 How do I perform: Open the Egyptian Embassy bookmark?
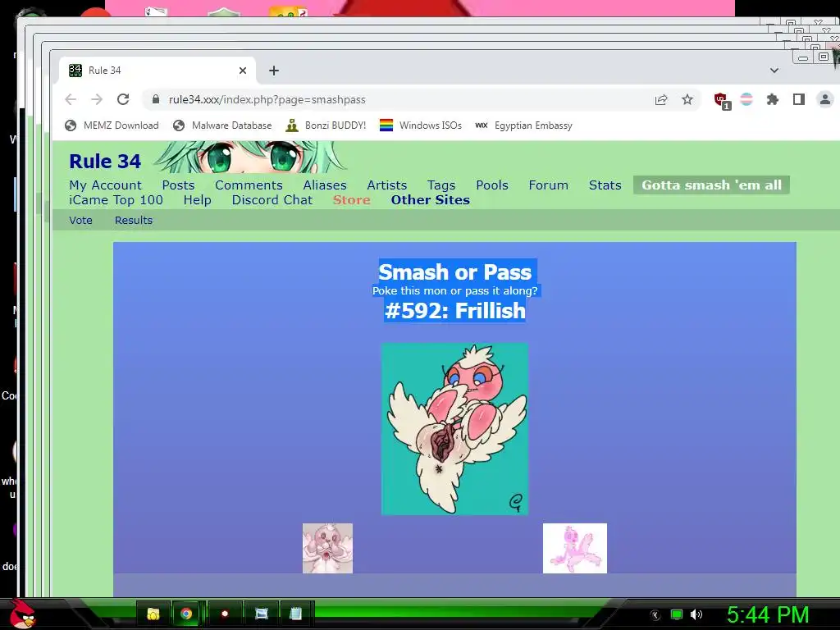point(524,126)
